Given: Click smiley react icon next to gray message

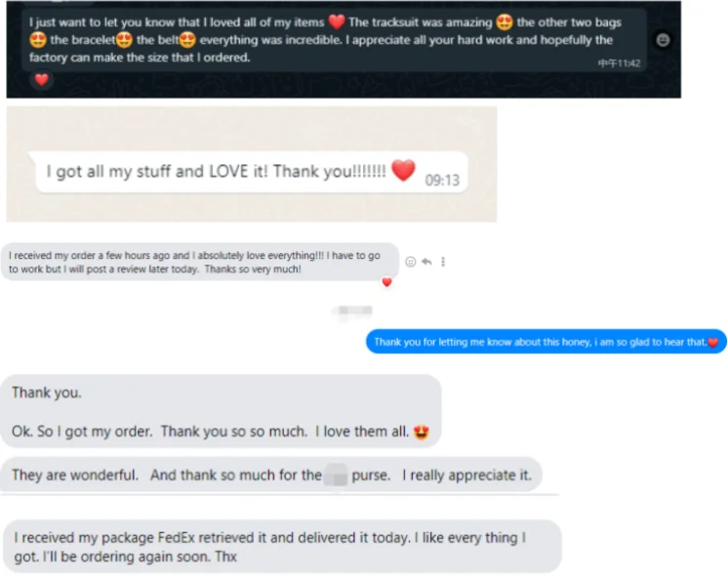Looking at the screenshot, I should point(410,262).
